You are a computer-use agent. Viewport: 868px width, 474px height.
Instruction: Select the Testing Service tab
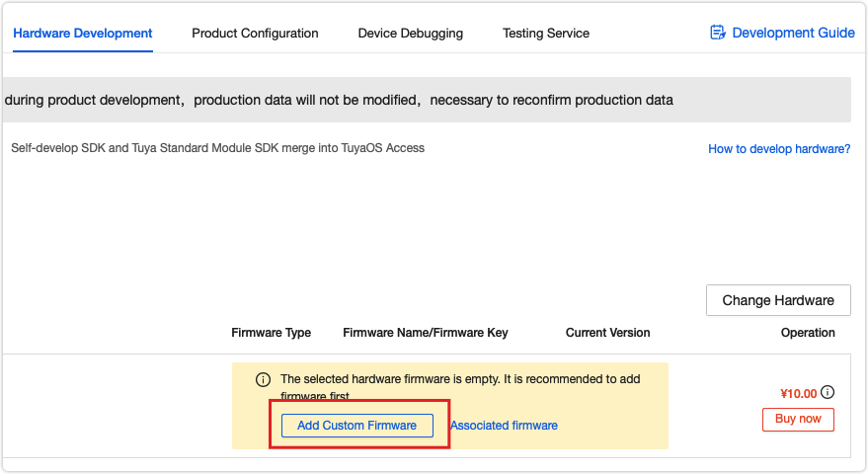pos(546,34)
